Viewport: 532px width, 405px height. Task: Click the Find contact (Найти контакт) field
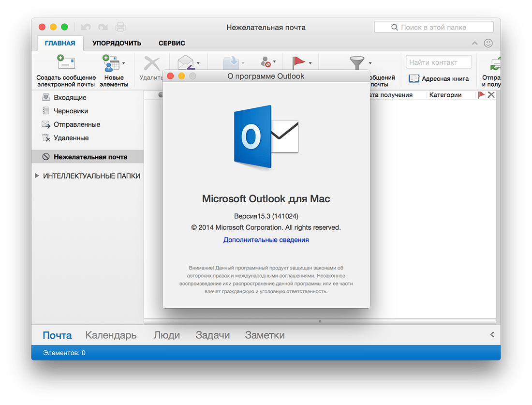click(439, 62)
